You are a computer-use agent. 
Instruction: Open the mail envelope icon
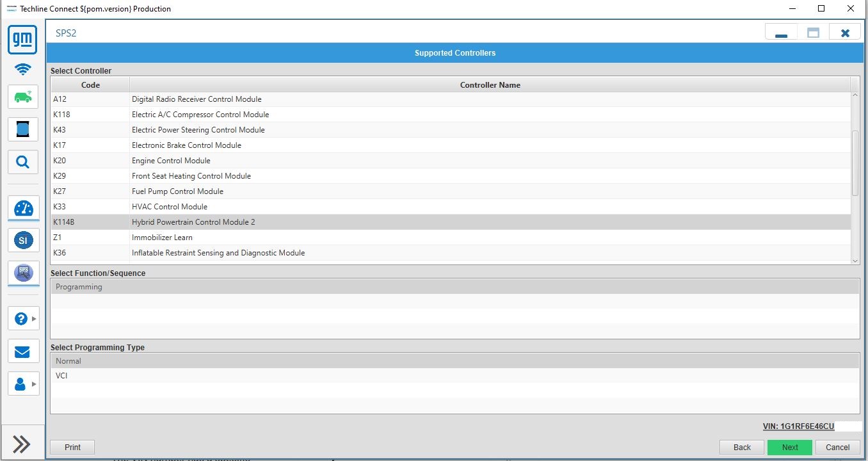(22, 352)
